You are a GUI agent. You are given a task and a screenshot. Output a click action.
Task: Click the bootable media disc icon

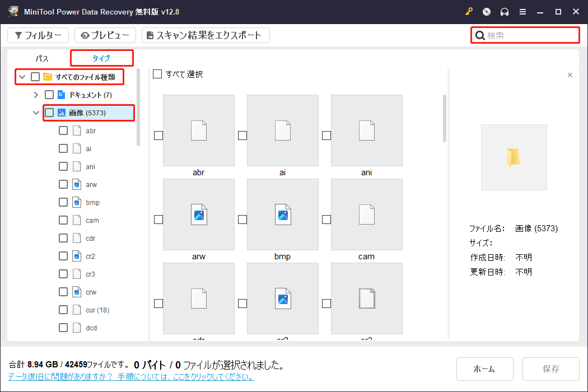tap(487, 11)
